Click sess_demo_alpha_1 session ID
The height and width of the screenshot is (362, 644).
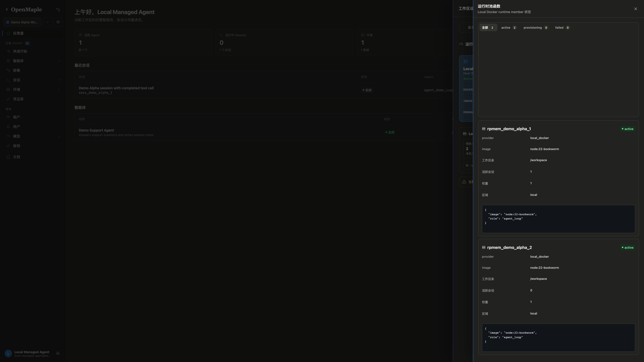(x=95, y=93)
